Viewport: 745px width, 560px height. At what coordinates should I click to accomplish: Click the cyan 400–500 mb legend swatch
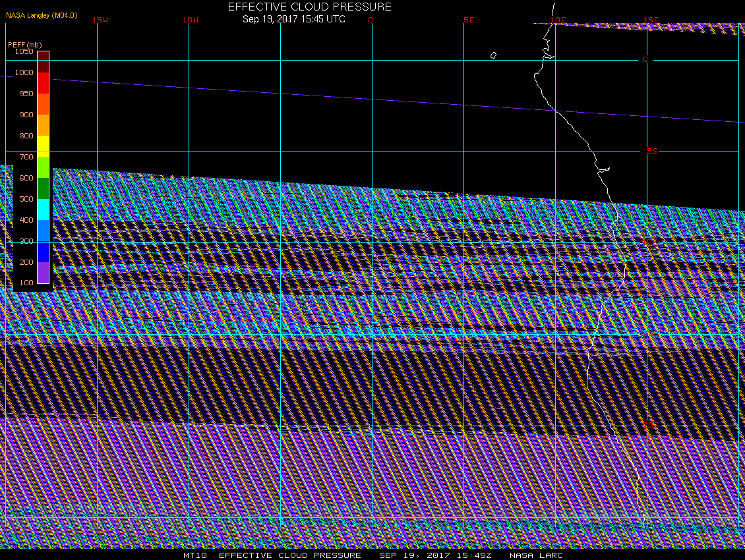tap(43, 210)
